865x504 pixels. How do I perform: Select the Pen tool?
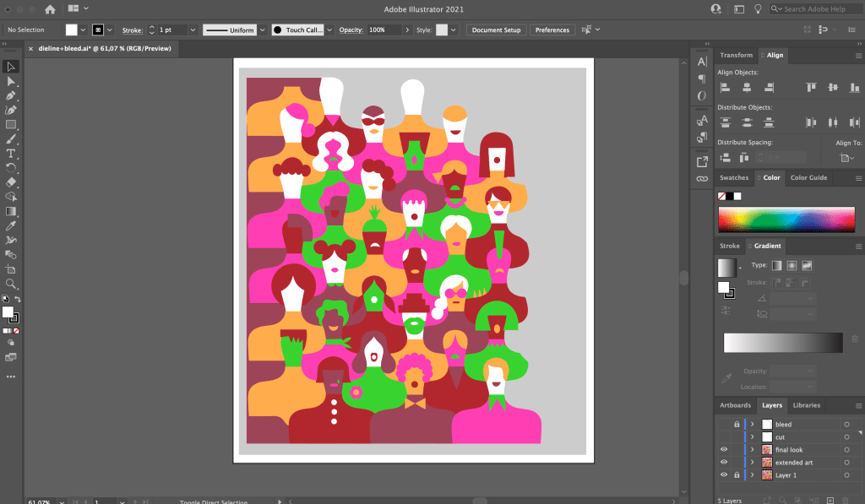point(11,95)
